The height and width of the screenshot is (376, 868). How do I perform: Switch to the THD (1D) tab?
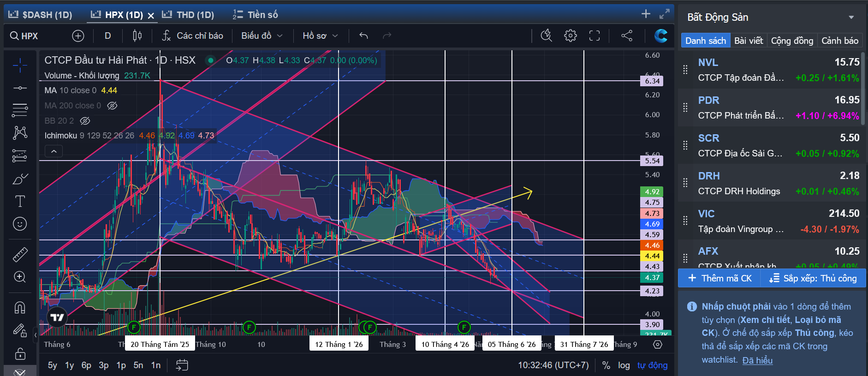[x=188, y=15]
